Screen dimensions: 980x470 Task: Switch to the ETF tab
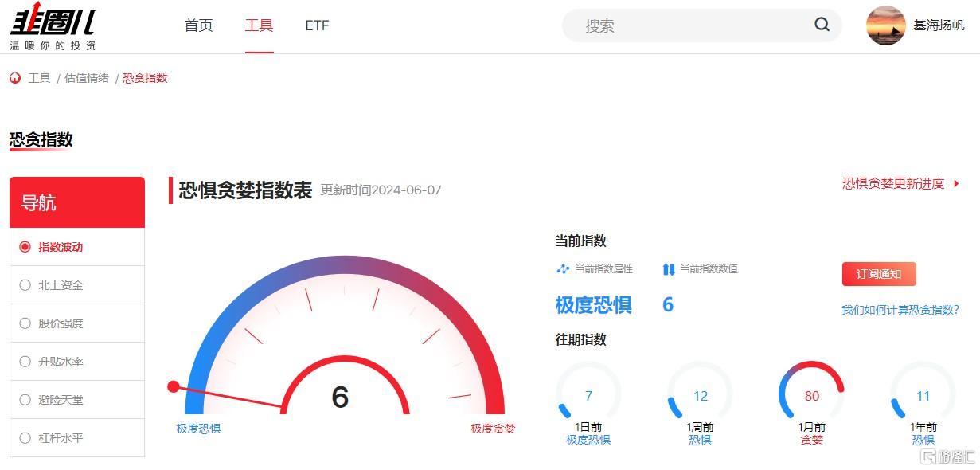click(x=317, y=25)
